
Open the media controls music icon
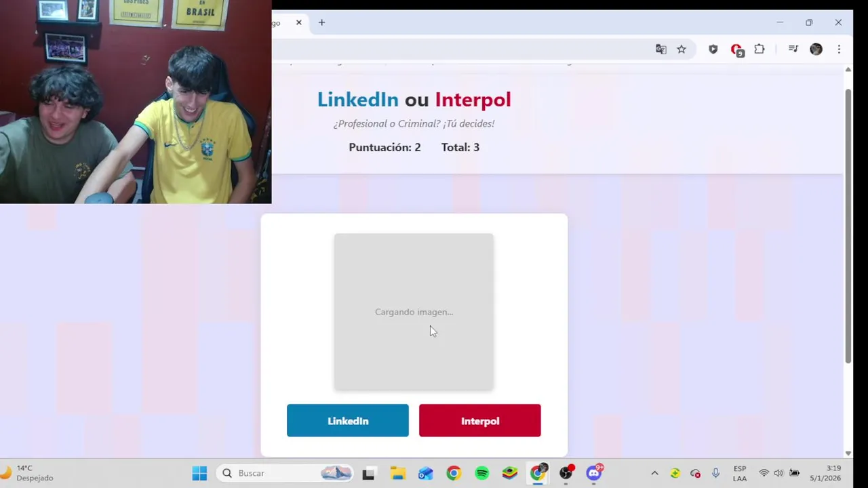(x=793, y=49)
